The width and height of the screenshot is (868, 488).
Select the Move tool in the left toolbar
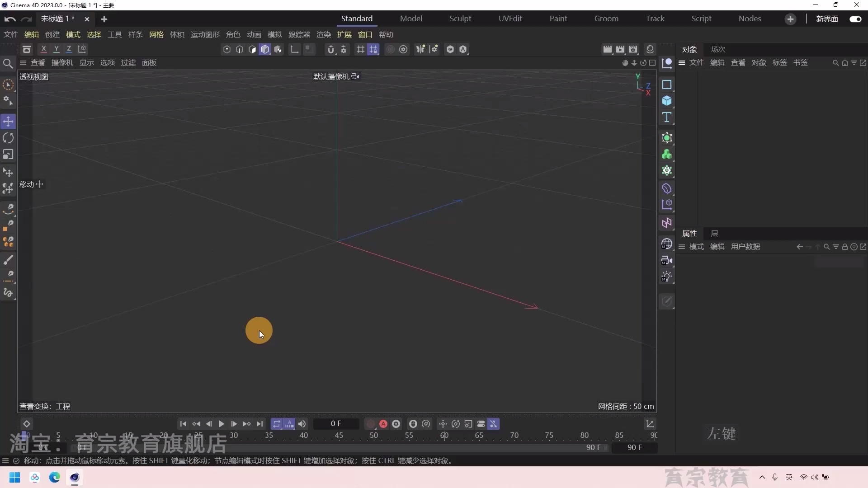pyautogui.click(x=8, y=121)
